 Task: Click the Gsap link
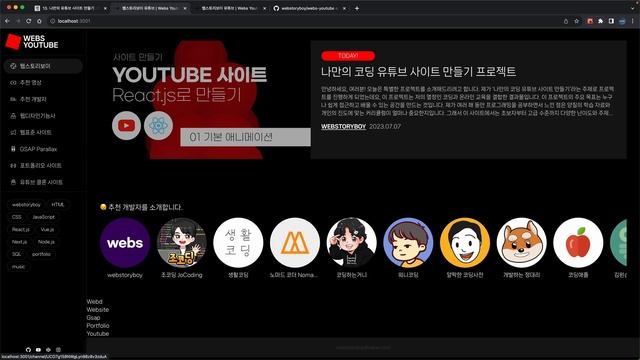tap(93, 318)
